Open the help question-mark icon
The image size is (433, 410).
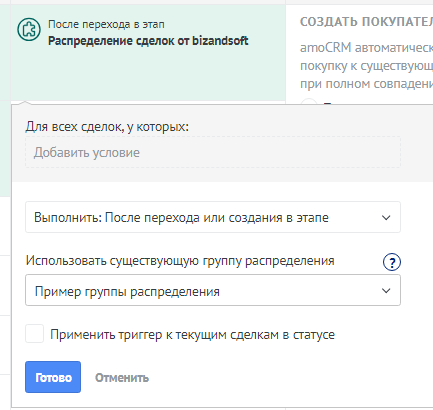392,262
